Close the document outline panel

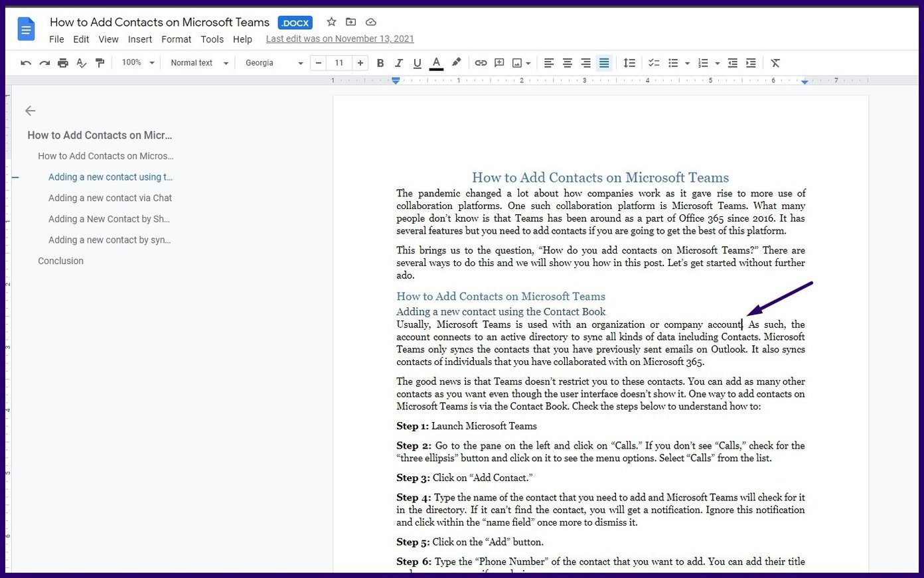pos(30,111)
